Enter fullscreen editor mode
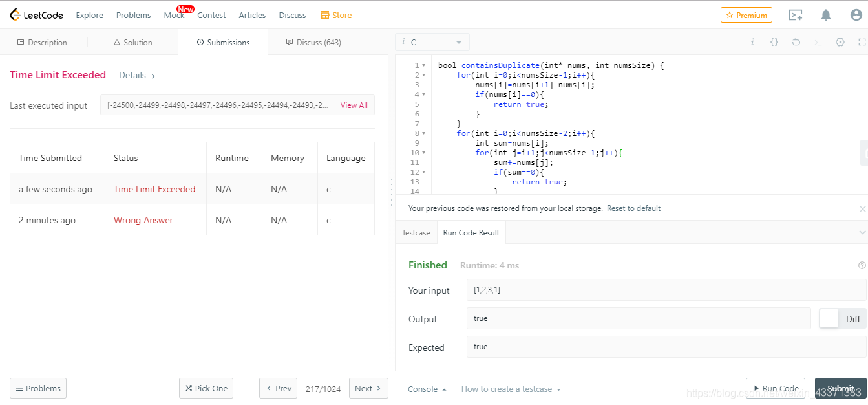Image resolution: width=868 pixels, height=405 pixels. click(862, 42)
